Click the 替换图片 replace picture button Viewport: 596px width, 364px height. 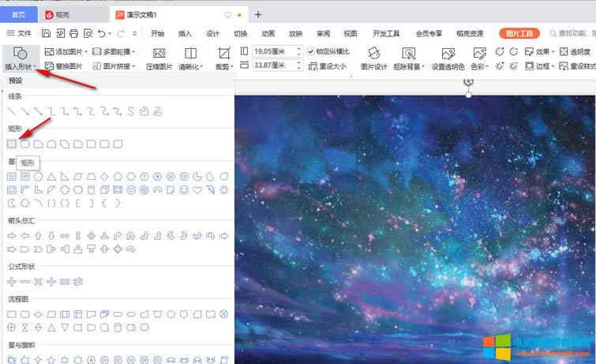(63, 66)
